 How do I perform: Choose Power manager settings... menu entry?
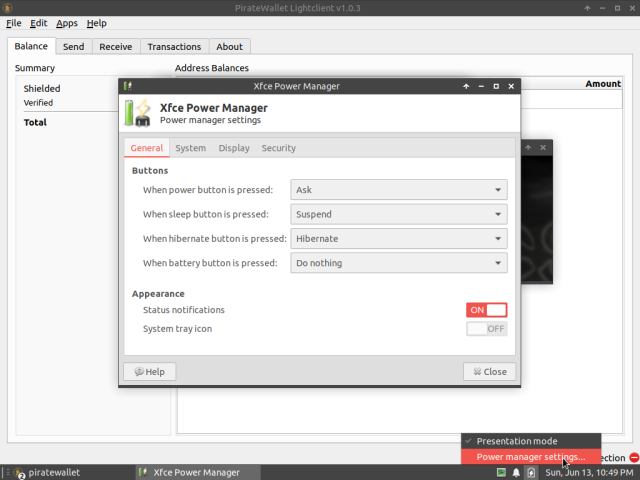tap(531, 457)
